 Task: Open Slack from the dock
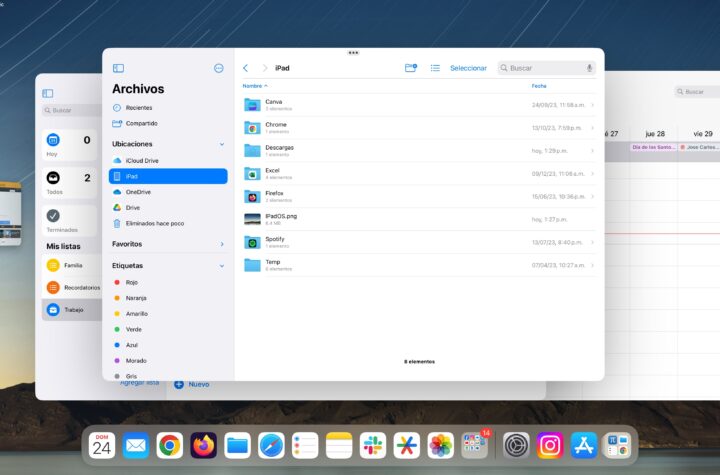click(x=373, y=445)
